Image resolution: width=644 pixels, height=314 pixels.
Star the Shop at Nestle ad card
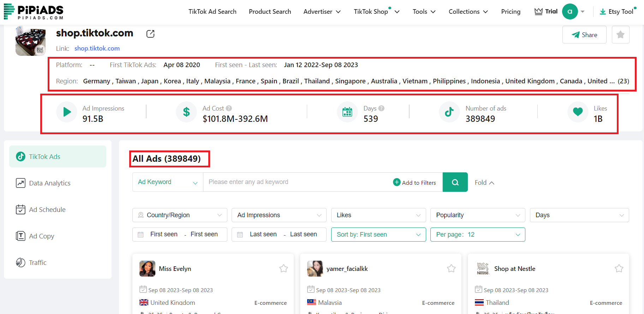(619, 268)
